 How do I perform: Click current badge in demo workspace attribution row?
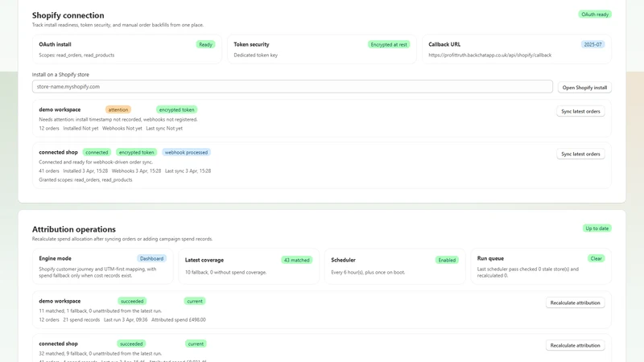pyautogui.click(x=195, y=301)
